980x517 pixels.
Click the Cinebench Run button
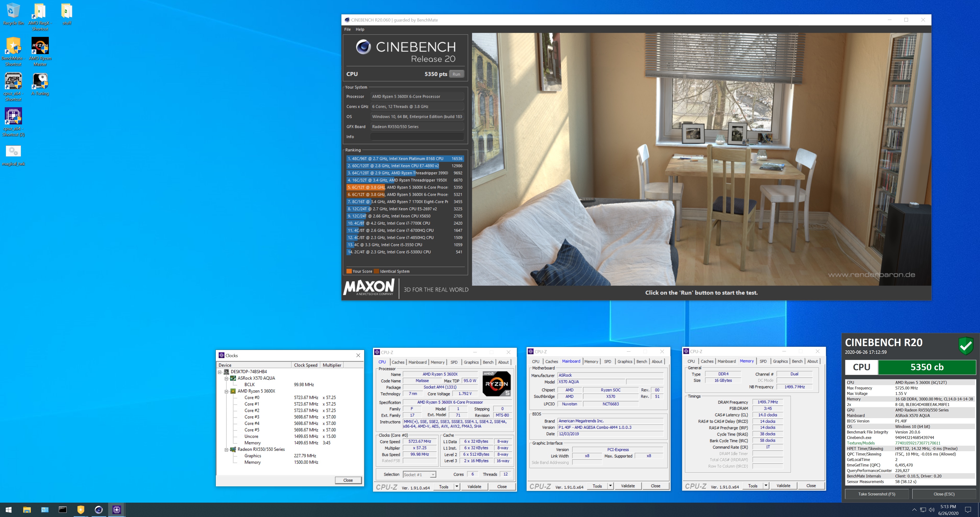[x=456, y=74]
